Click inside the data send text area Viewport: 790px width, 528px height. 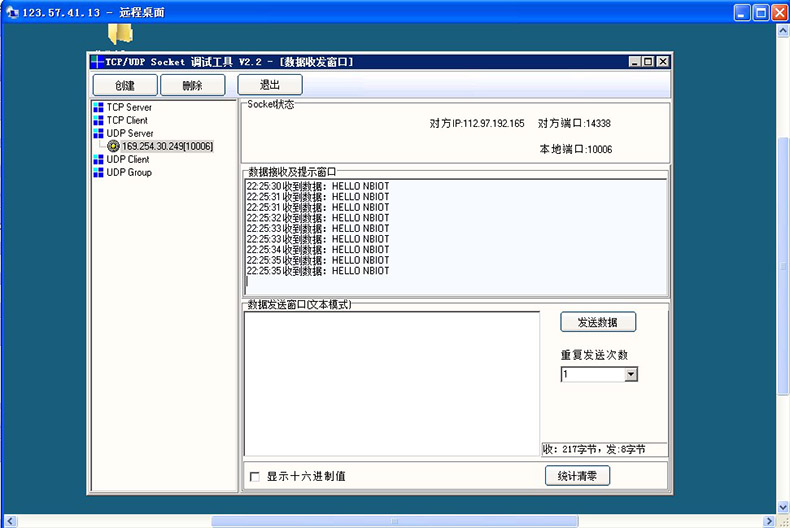click(391, 384)
